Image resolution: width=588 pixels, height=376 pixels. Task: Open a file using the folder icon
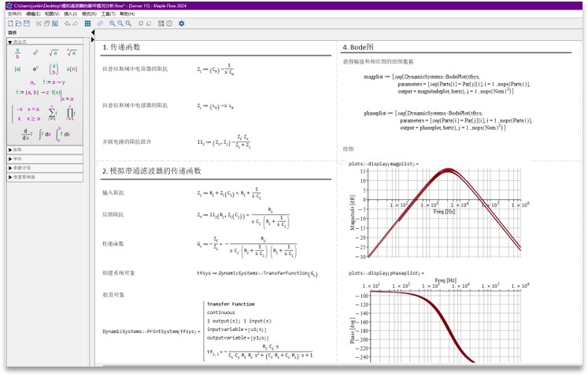[x=18, y=24]
